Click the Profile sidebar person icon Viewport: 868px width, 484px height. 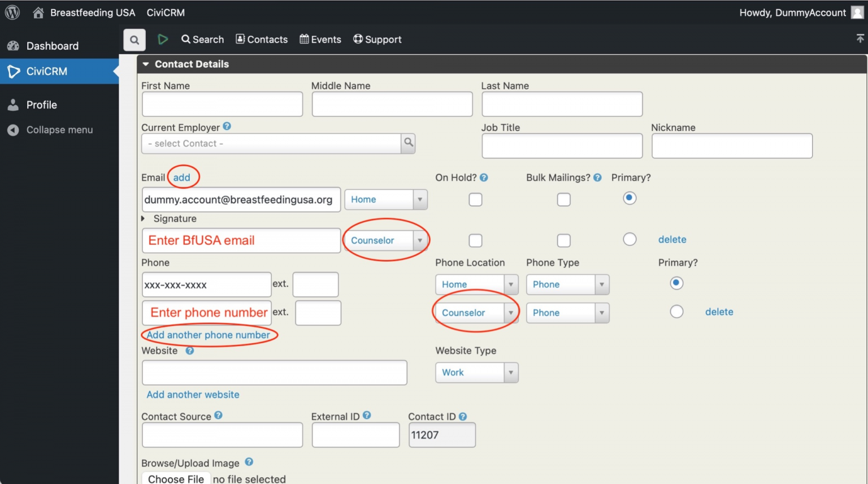pyautogui.click(x=13, y=105)
